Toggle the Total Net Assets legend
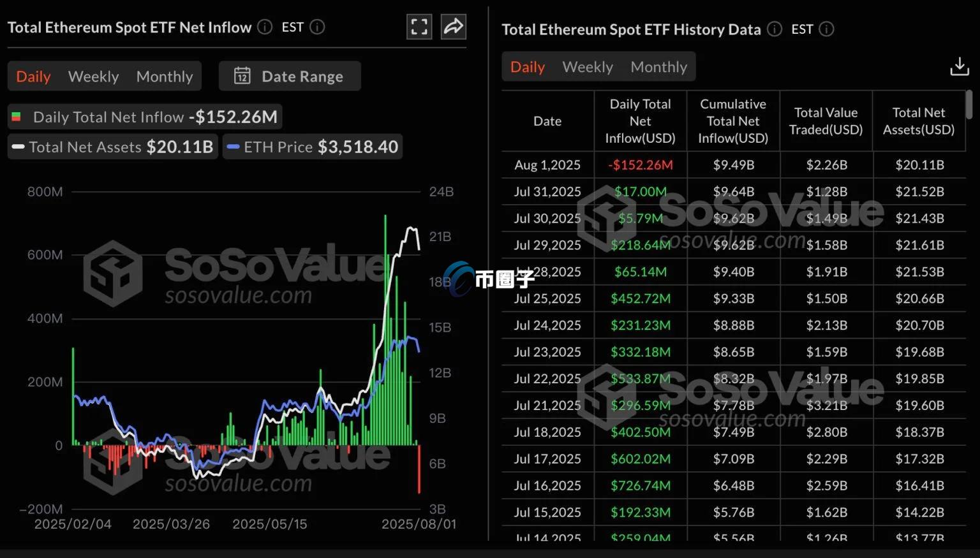980x558 pixels. tap(112, 147)
